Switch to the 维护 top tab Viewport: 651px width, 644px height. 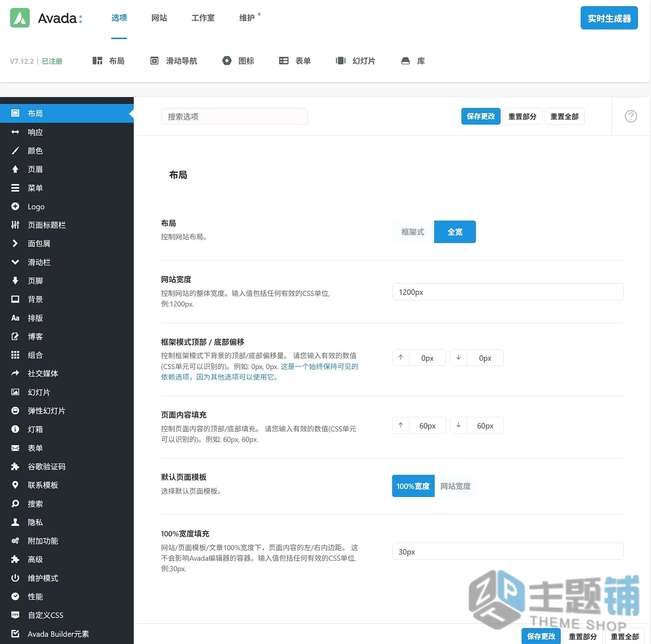click(x=247, y=18)
